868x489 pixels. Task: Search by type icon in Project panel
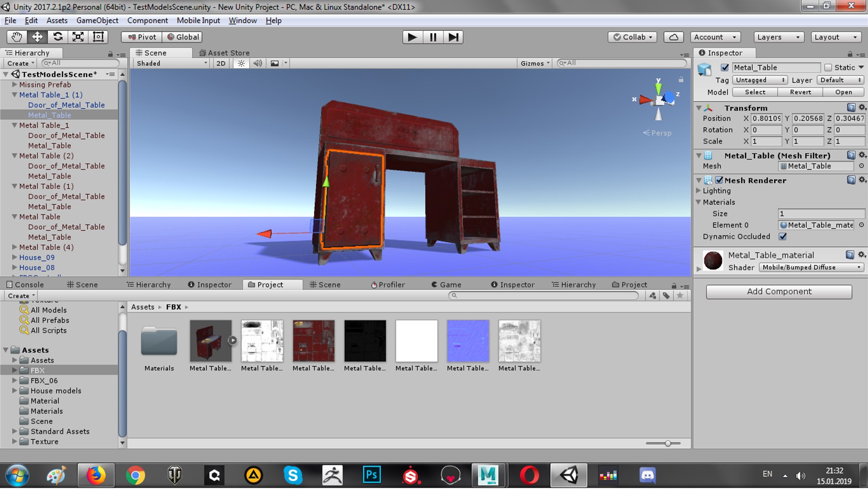click(652, 296)
